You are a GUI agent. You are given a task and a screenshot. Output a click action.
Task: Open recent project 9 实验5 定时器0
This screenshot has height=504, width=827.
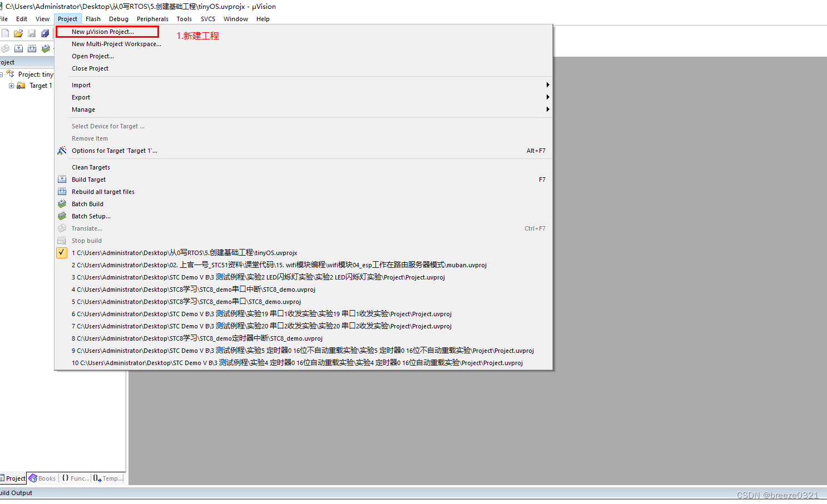(x=304, y=351)
